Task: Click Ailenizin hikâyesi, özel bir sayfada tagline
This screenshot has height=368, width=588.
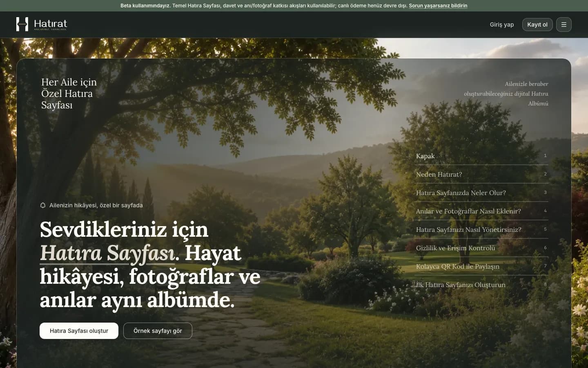Action: pos(96,205)
